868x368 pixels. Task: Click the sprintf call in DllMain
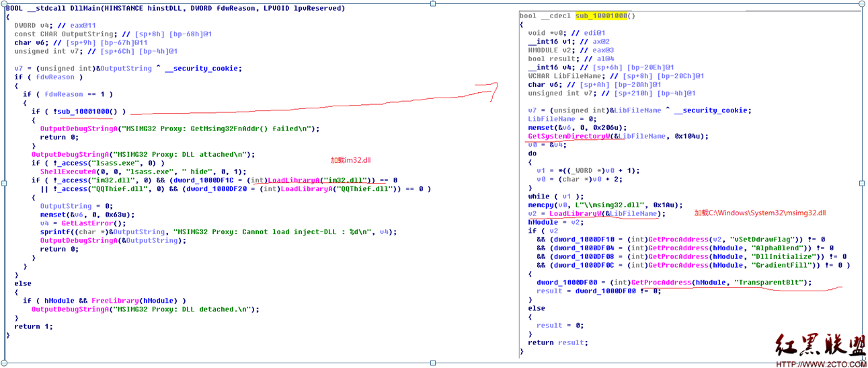[53, 232]
